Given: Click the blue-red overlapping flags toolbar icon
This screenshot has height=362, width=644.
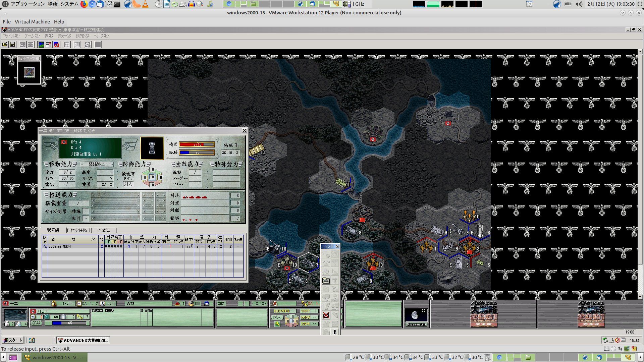Looking at the screenshot, I should [56, 45].
